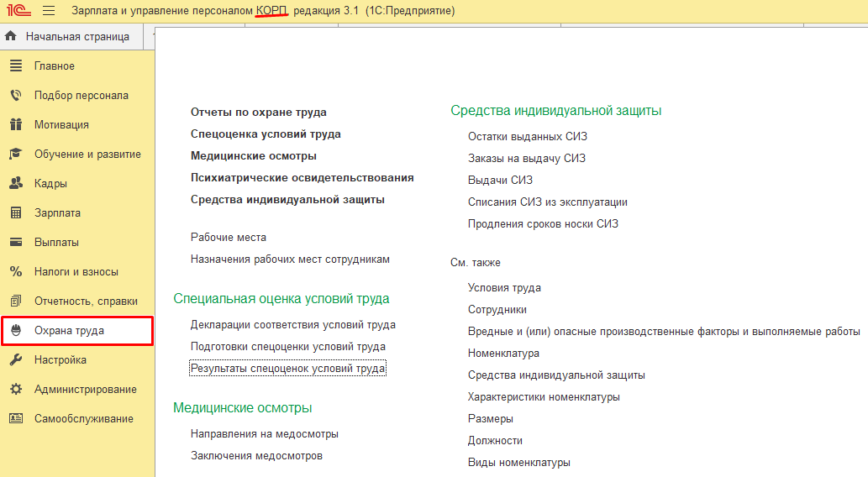Open Заказы на выдачу СИЗ

pos(526,159)
